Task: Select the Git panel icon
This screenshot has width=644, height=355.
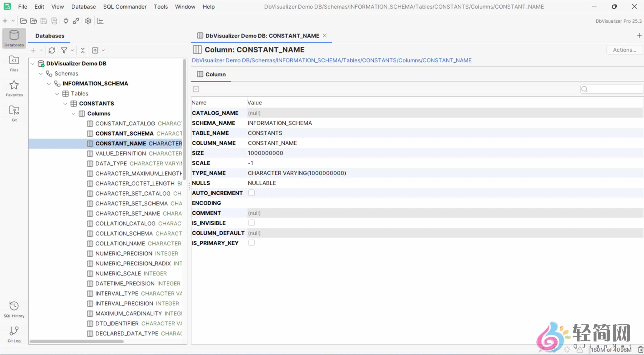Action: pyautogui.click(x=14, y=113)
